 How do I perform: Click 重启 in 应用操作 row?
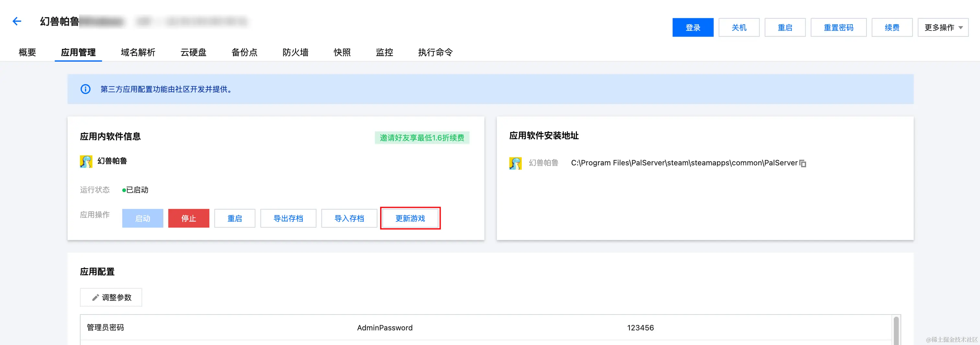[x=235, y=218]
